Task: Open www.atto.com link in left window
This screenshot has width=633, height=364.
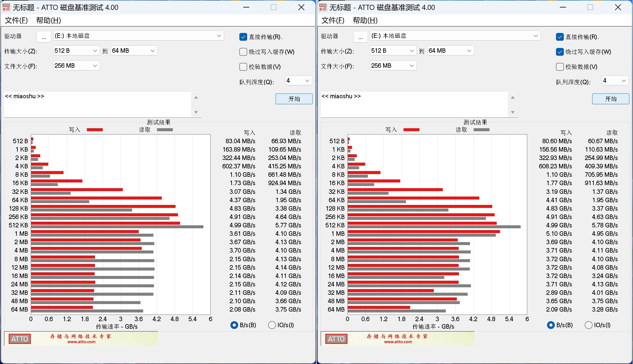Action: pos(81,342)
